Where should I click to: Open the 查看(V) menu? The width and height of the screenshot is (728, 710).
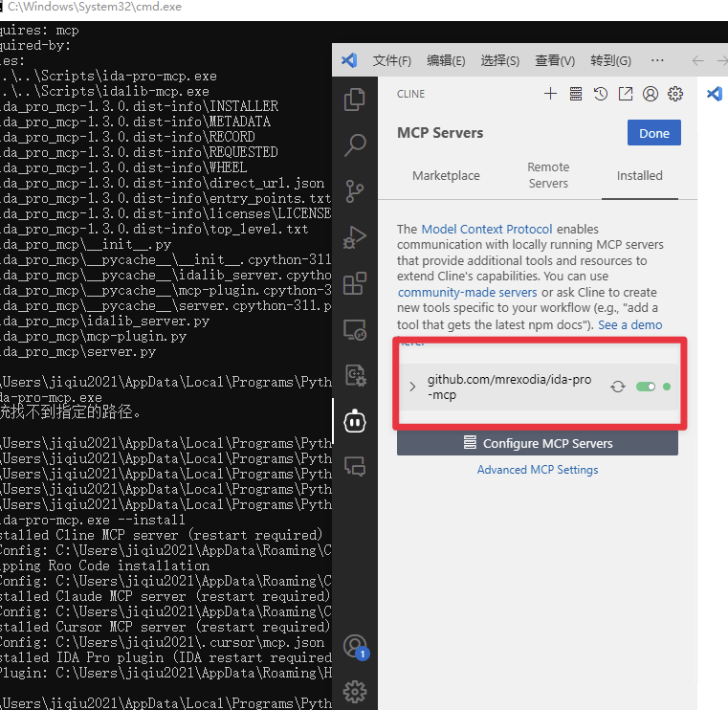tap(555, 61)
